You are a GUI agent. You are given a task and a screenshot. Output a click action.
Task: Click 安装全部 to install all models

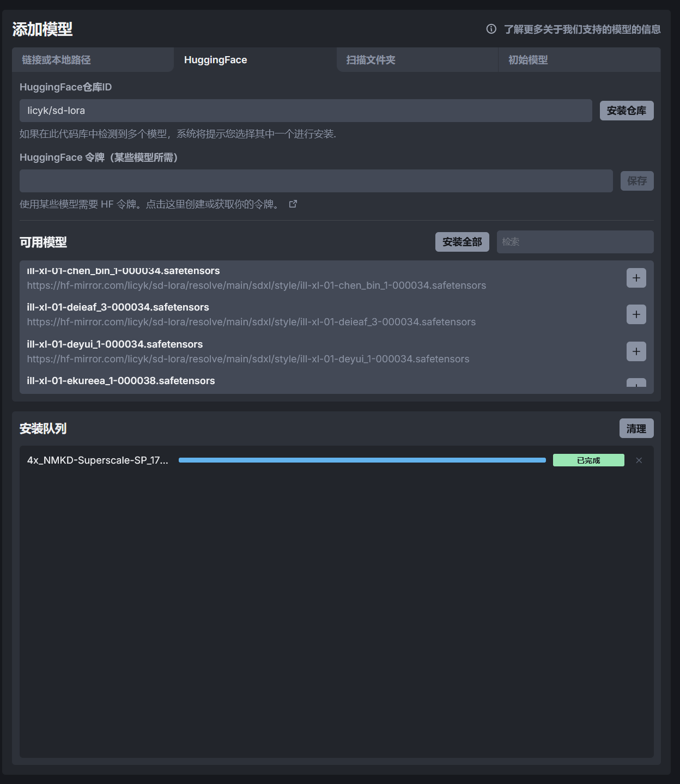pyautogui.click(x=462, y=242)
